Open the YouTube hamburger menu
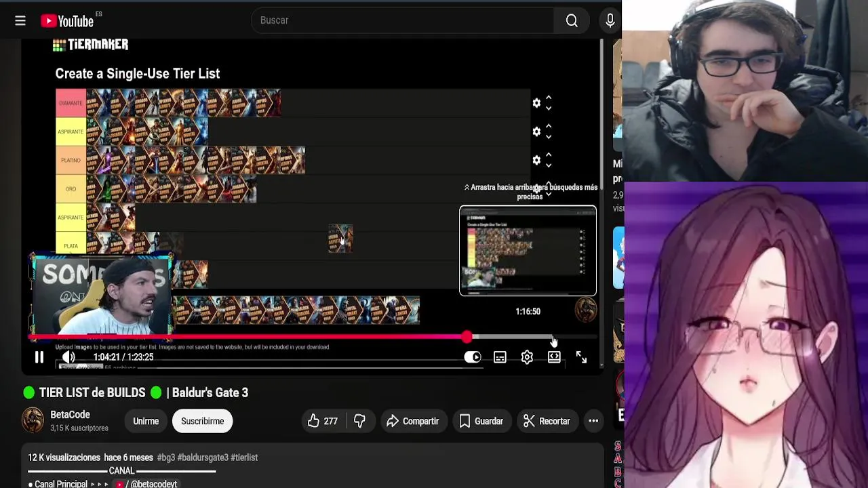Screen dimensions: 868x488 click(x=20, y=21)
